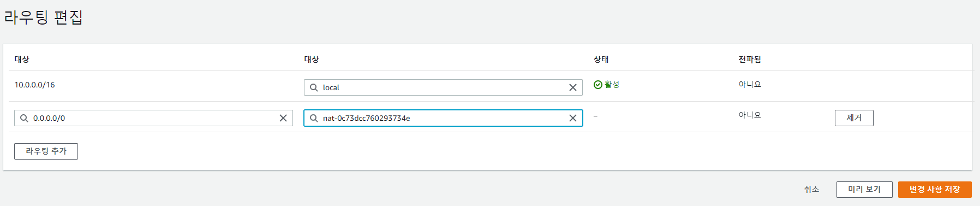Click the search icon in the local field

click(x=314, y=87)
